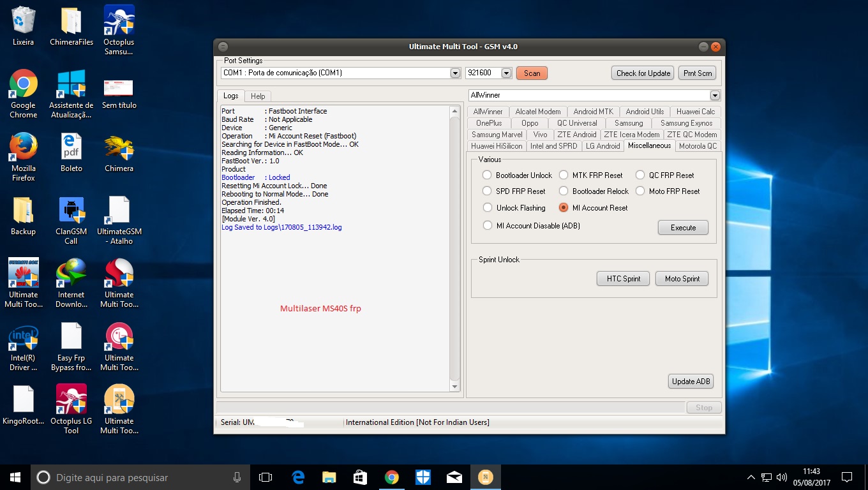The image size is (868, 490).
Task: Open the Backup folder on the desktop
Action: 24,216
